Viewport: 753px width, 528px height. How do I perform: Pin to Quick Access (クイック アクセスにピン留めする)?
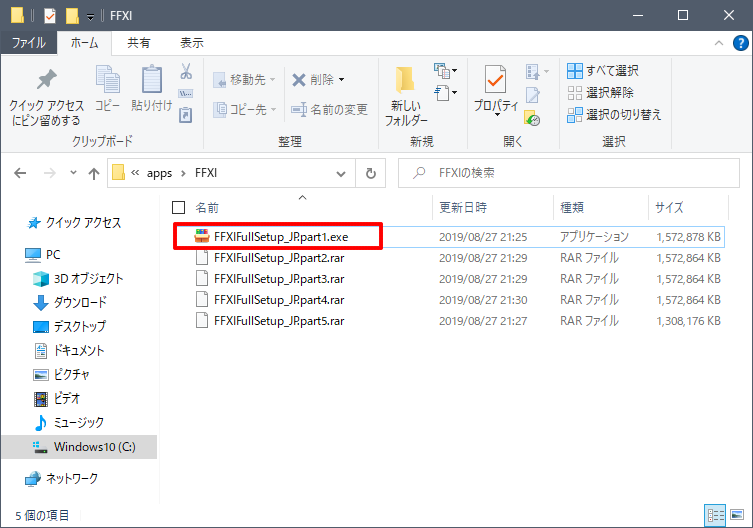(46, 98)
